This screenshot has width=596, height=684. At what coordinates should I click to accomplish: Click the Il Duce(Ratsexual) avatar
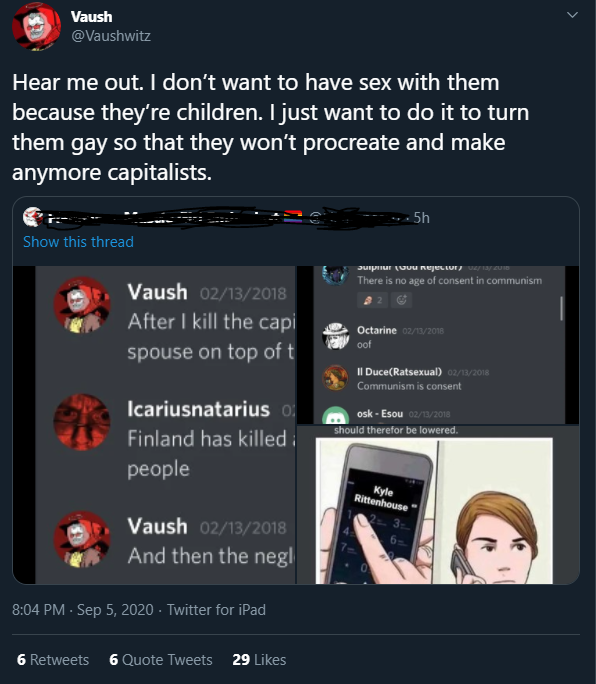[x=335, y=378]
